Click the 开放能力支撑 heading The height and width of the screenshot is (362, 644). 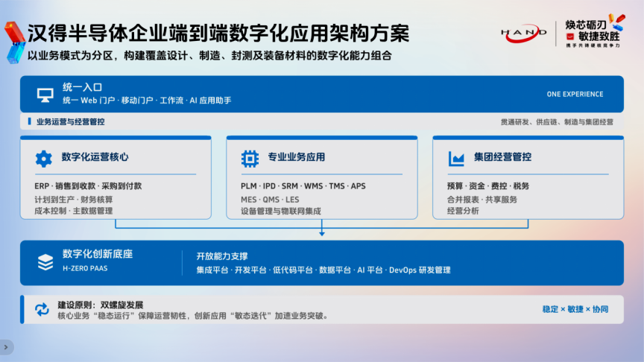point(222,256)
